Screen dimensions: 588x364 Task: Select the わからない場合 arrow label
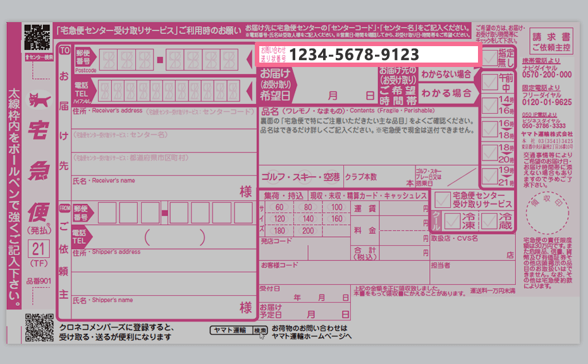point(446,75)
